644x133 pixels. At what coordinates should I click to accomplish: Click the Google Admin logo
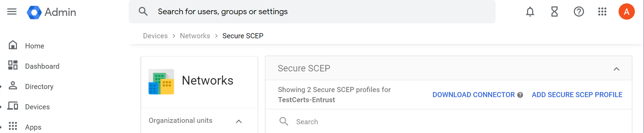(52, 12)
